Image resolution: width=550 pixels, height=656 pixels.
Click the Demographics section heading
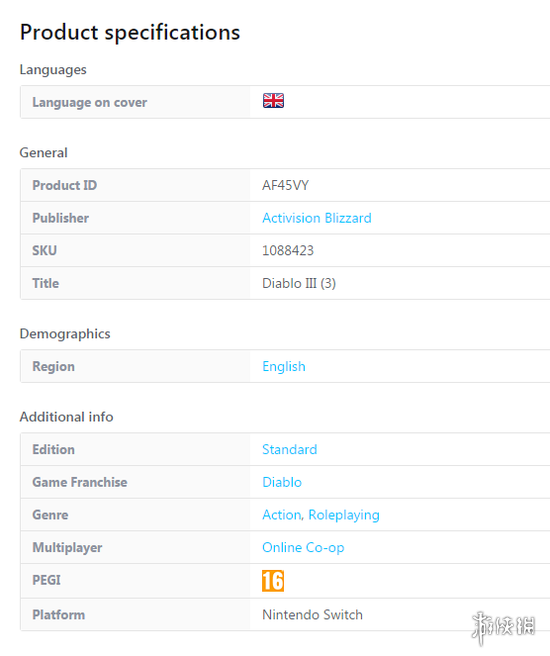[x=65, y=334]
